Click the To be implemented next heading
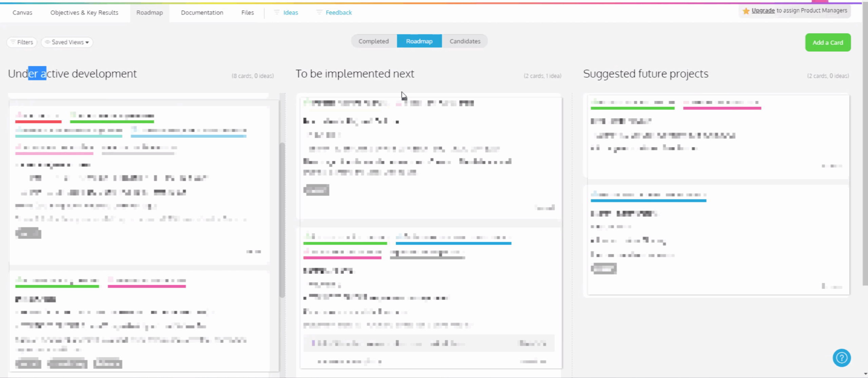The height and width of the screenshot is (378, 868). pos(355,74)
